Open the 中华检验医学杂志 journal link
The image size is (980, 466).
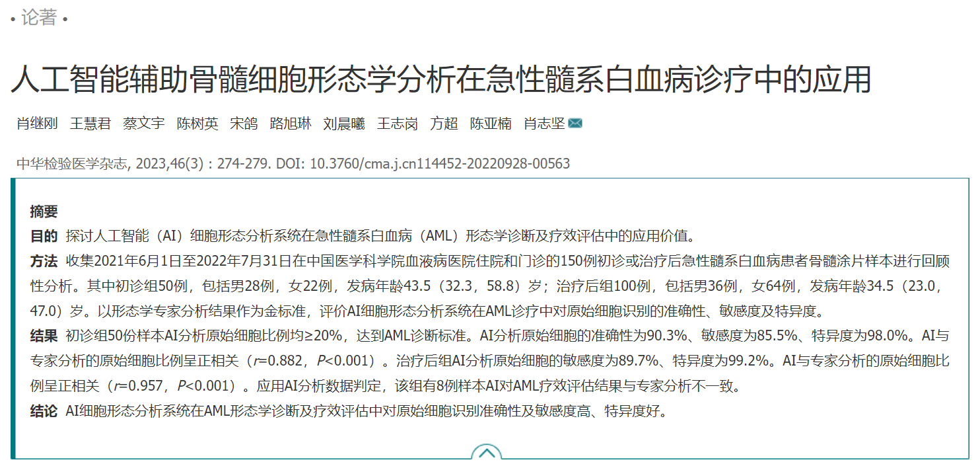point(71,164)
